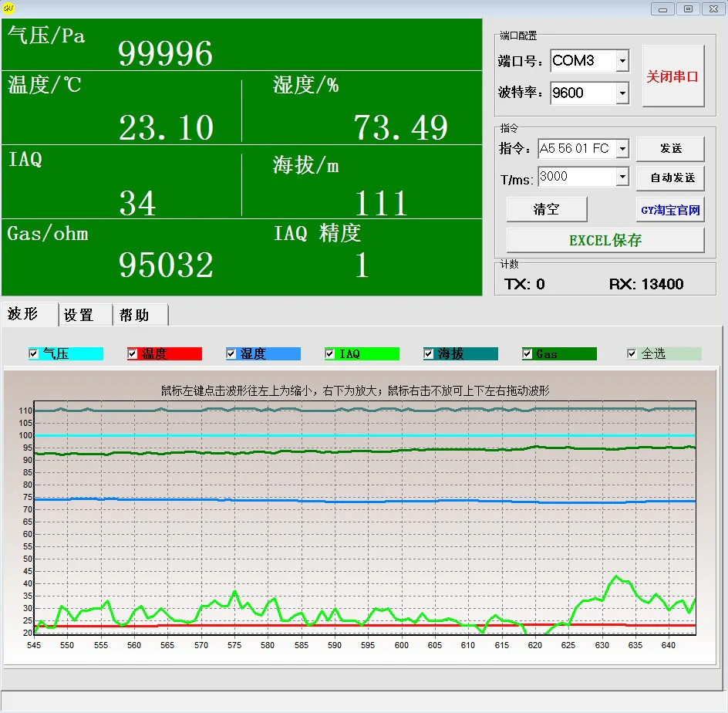This screenshot has width=728, height=713.
Task: Uncheck the 温度 temperature waveform checkbox
Action: tap(133, 354)
